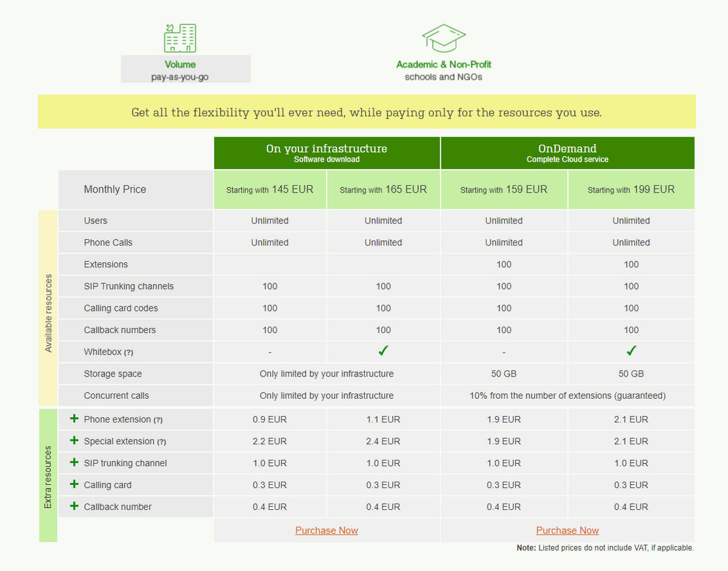The width and height of the screenshot is (728, 571).
Task: Click the vertical "Extra resources" label
Action: (x=48, y=477)
